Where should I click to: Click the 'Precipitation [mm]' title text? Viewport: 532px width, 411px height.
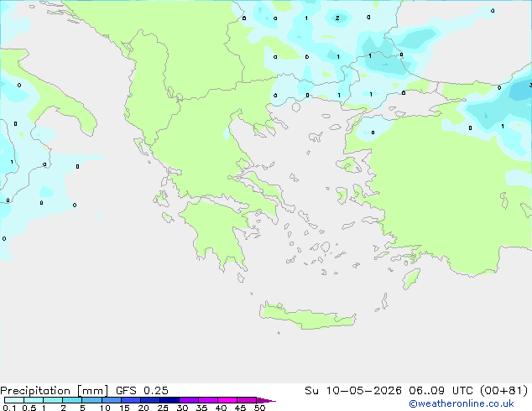54,391
